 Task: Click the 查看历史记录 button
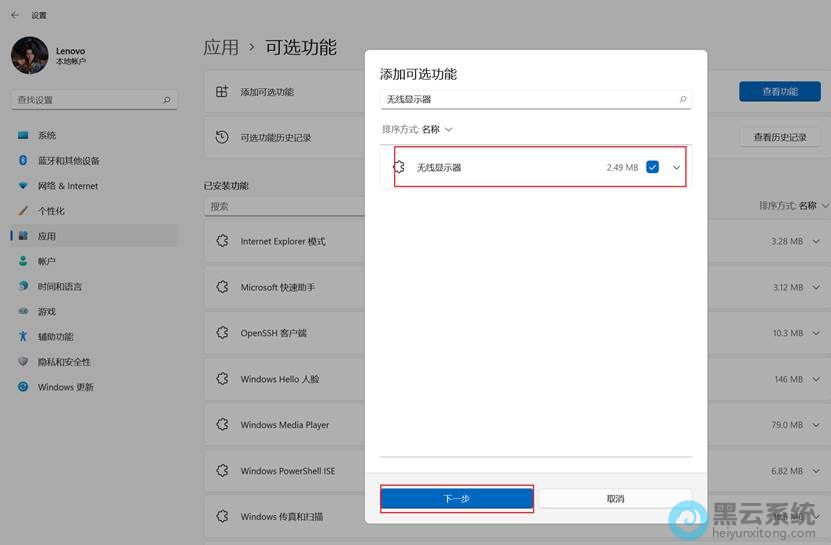780,137
